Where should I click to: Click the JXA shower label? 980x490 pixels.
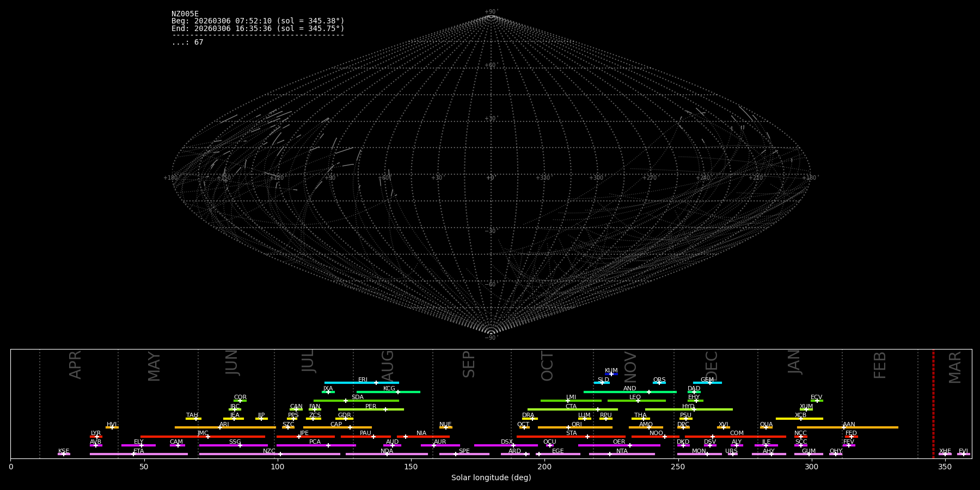tap(328, 389)
